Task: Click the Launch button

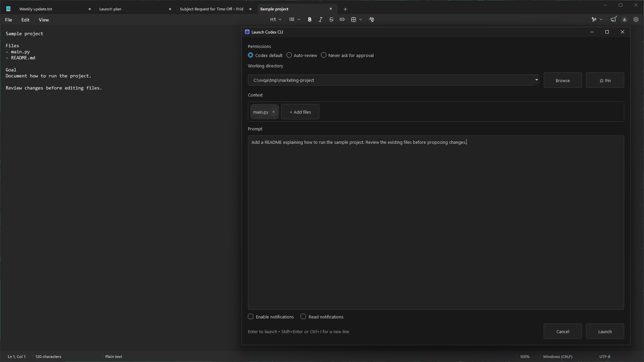Action: [605, 331]
